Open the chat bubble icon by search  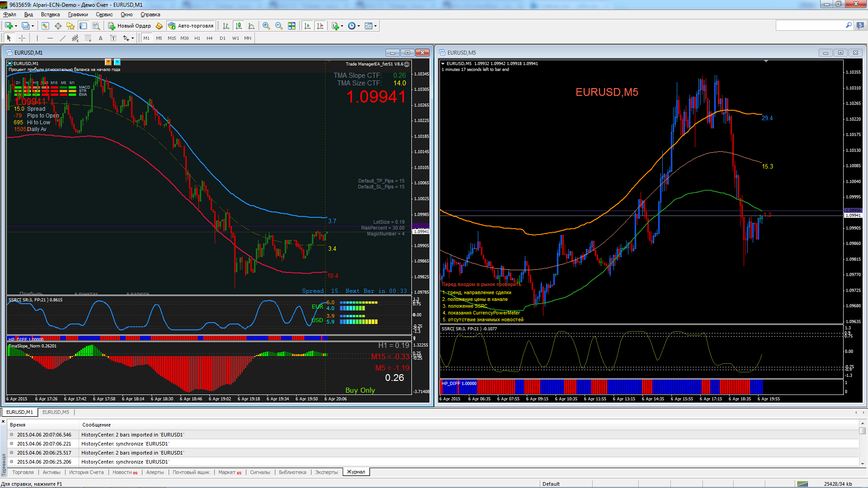pyautogui.click(x=860, y=26)
